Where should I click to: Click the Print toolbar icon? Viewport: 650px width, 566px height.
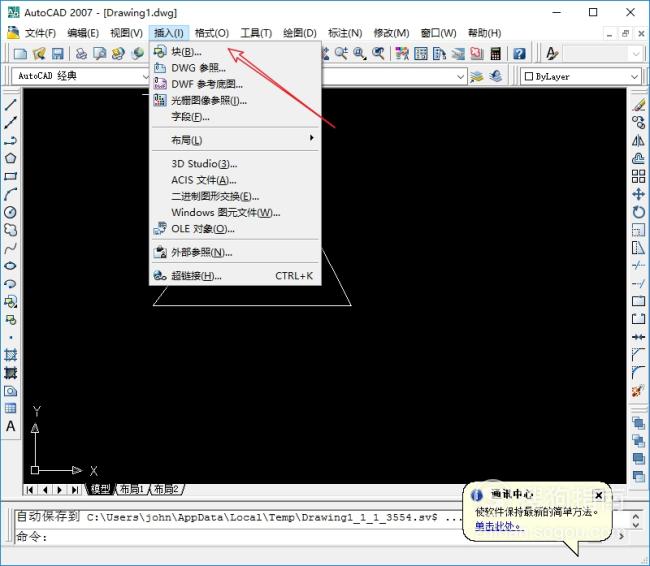click(x=81, y=53)
